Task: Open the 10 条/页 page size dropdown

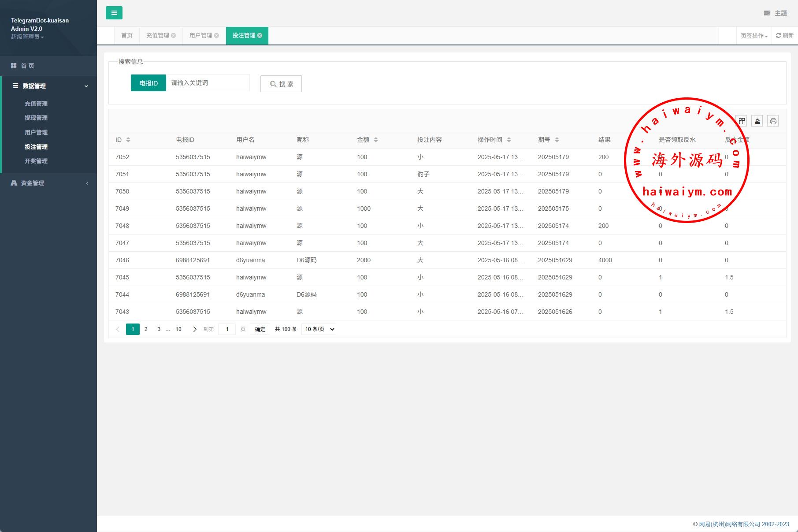Action: click(x=319, y=329)
